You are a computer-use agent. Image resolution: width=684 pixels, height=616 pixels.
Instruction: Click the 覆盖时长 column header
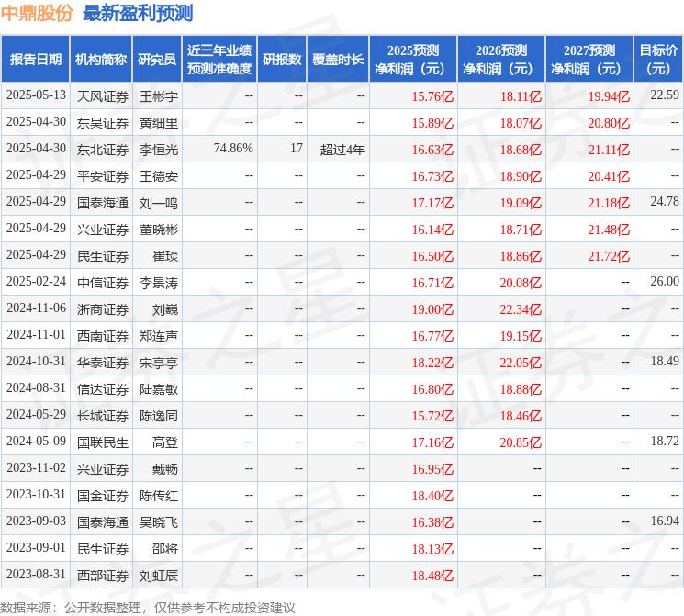point(338,60)
